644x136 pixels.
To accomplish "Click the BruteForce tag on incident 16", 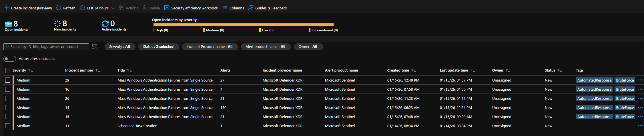I will [625, 89].
